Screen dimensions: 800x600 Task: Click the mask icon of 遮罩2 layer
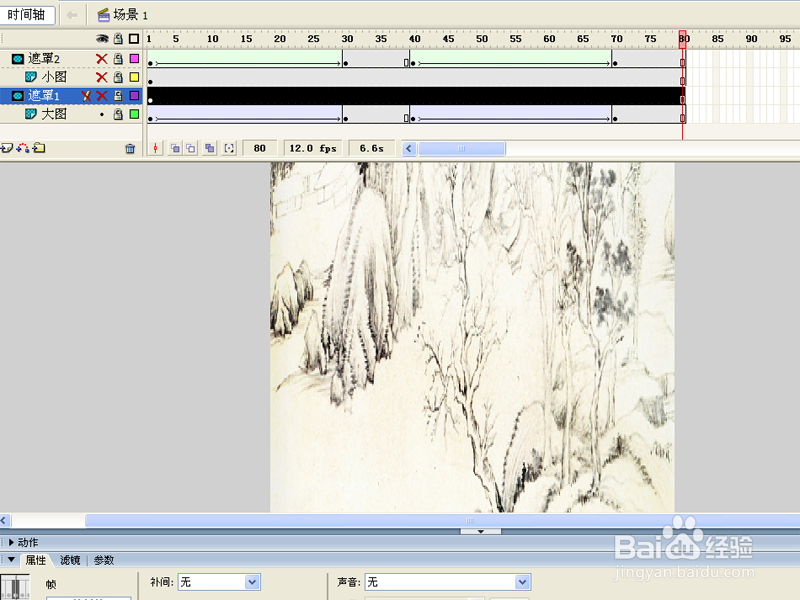(17, 59)
